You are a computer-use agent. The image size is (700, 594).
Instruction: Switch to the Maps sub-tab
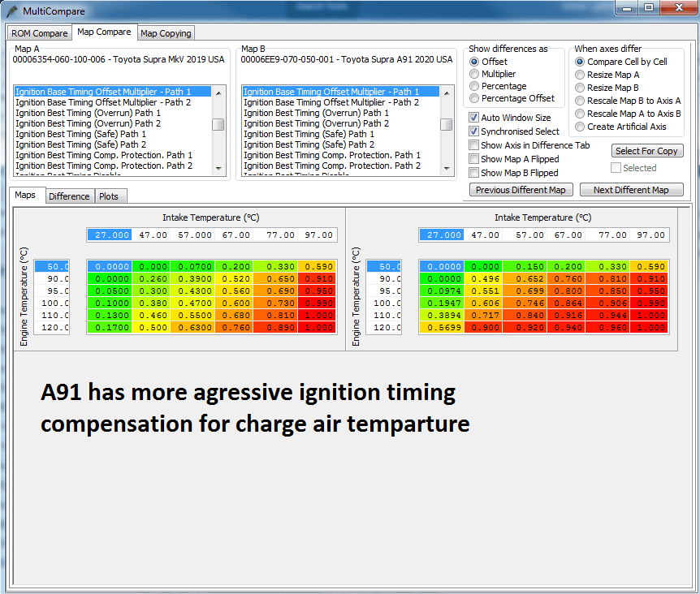point(25,195)
